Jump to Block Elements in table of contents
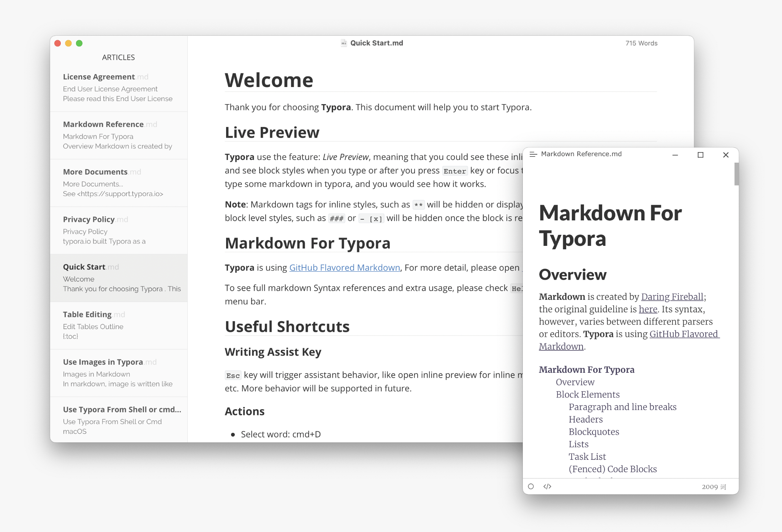This screenshot has height=532, width=782. [x=588, y=394]
